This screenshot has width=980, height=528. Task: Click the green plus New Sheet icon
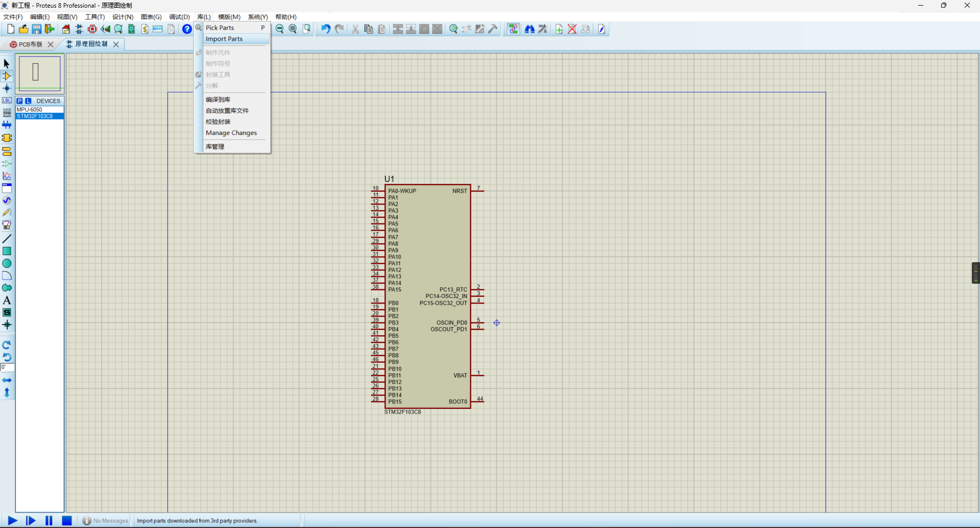(559, 29)
